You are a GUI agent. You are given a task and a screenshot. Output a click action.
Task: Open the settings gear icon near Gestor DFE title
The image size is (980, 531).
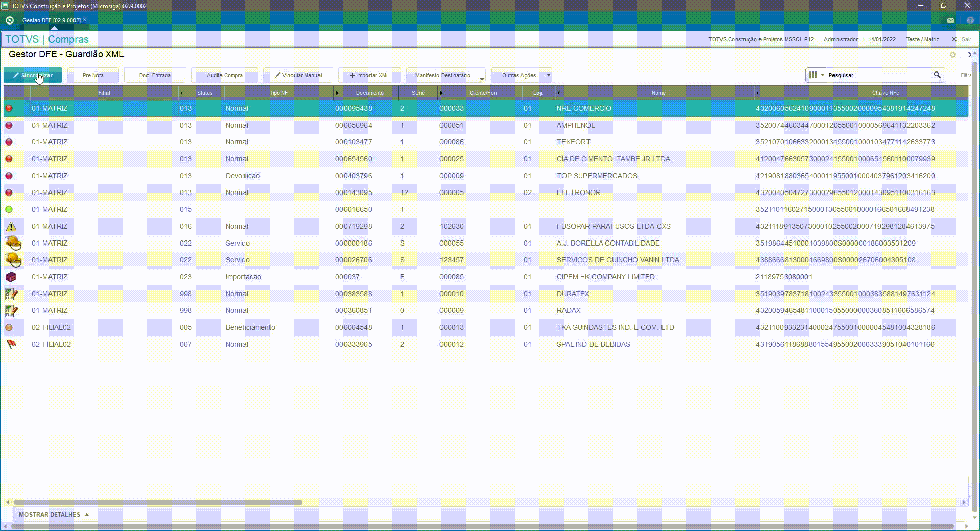pos(952,55)
